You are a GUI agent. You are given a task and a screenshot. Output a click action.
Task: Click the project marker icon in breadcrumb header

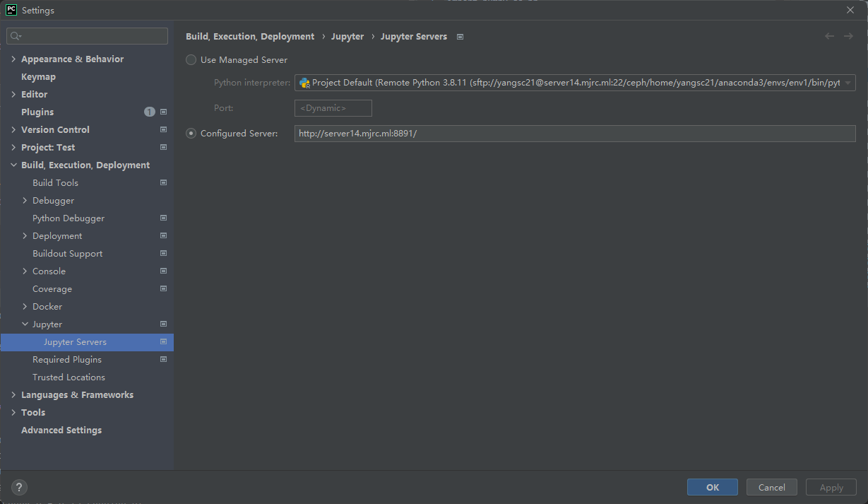(460, 37)
